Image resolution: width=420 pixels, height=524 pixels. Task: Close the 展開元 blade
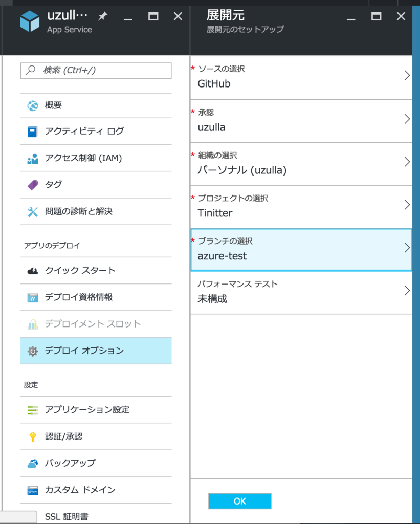[x=401, y=16]
